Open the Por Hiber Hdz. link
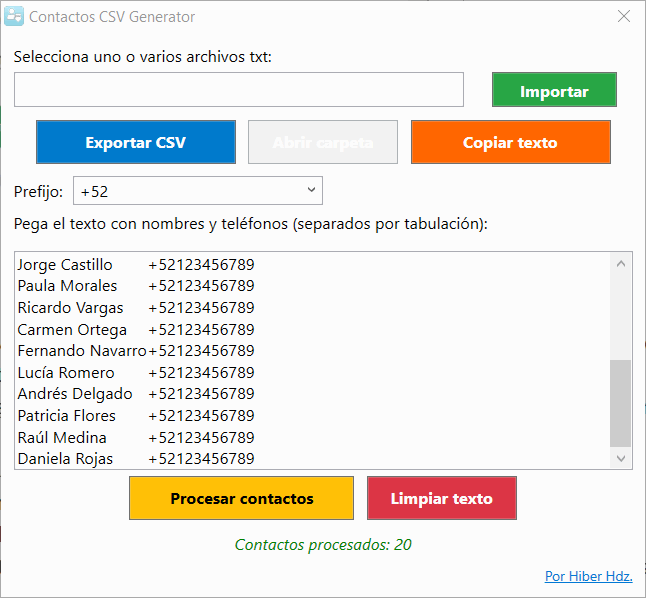Image resolution: width=646 pixels, height=598 pixels. (588, 576)
